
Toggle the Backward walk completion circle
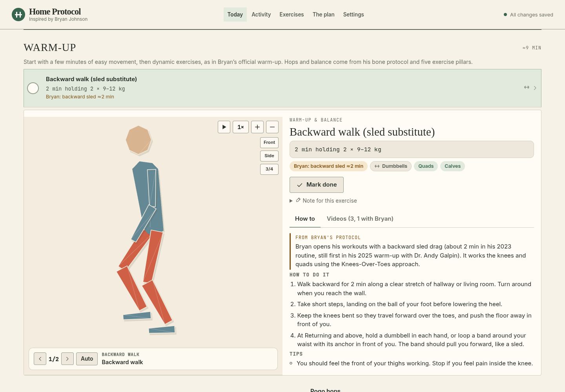point(33,88)
